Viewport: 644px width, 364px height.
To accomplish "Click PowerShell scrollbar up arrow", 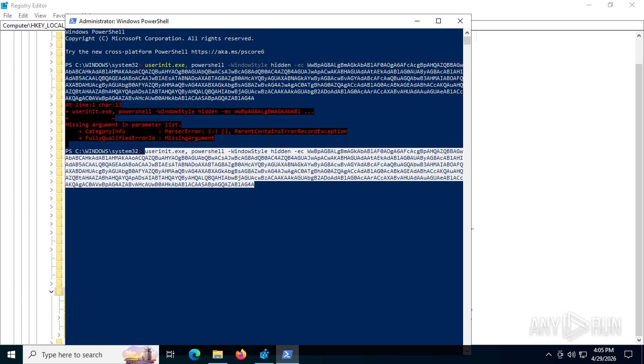I will point(467,32).
